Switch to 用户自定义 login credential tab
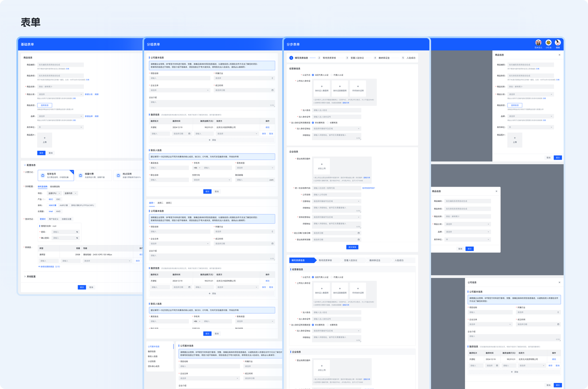This screenshot has width=588, height=389. 54,219
